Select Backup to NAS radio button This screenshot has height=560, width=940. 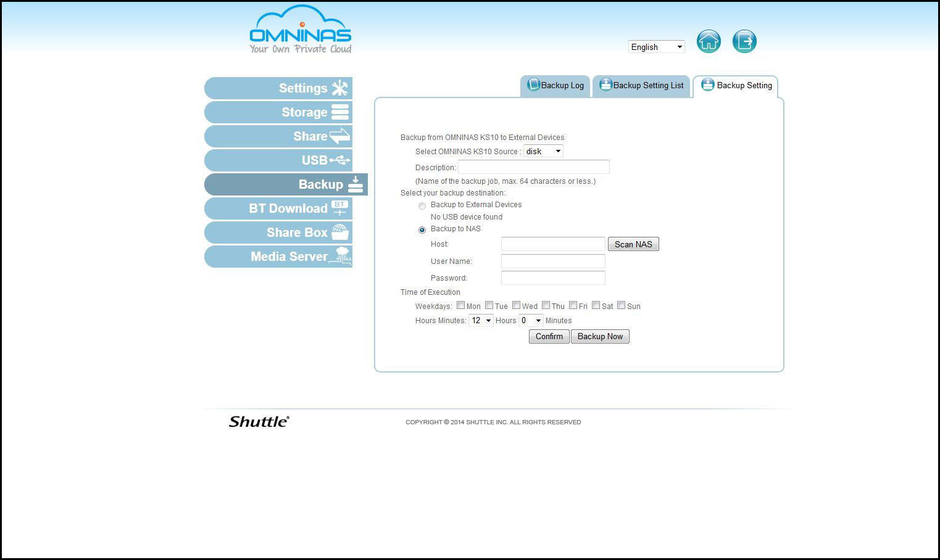click(x=422, y=230)
